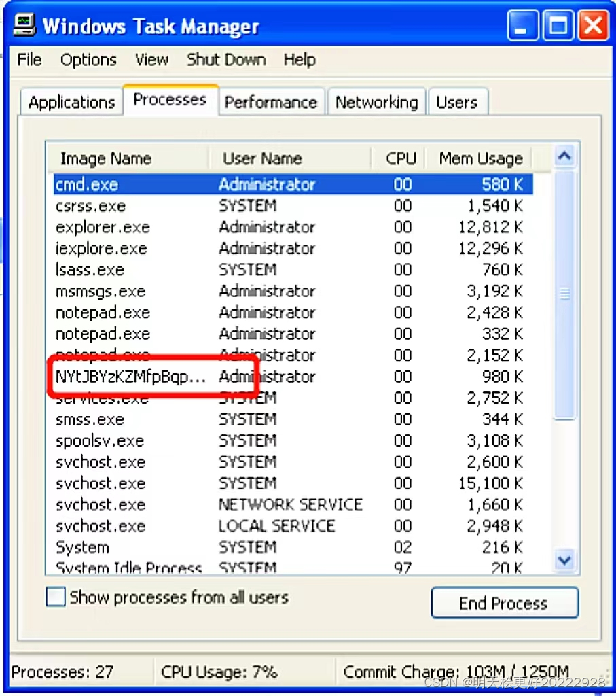The height and width of the screenshot is (696, 616).
Task: Select the NYtJBYzKZMfpBqp... process
Action: (x=293, y=377)
